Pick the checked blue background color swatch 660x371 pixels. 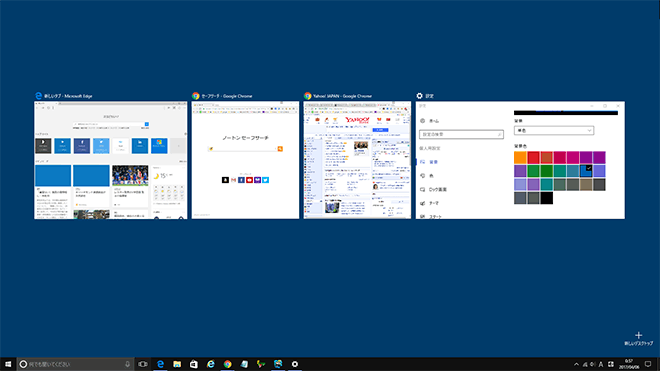(x=586, y=171)
